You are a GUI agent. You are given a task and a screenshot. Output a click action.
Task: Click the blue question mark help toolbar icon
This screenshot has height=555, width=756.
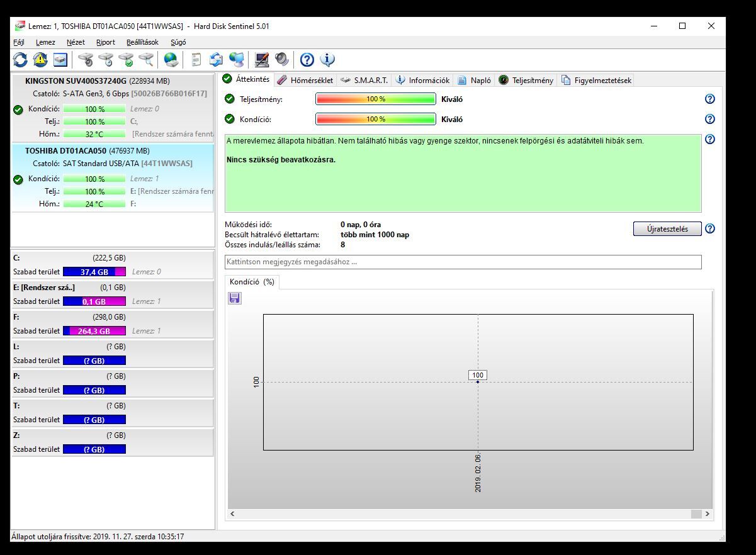[x=307, y=60]
